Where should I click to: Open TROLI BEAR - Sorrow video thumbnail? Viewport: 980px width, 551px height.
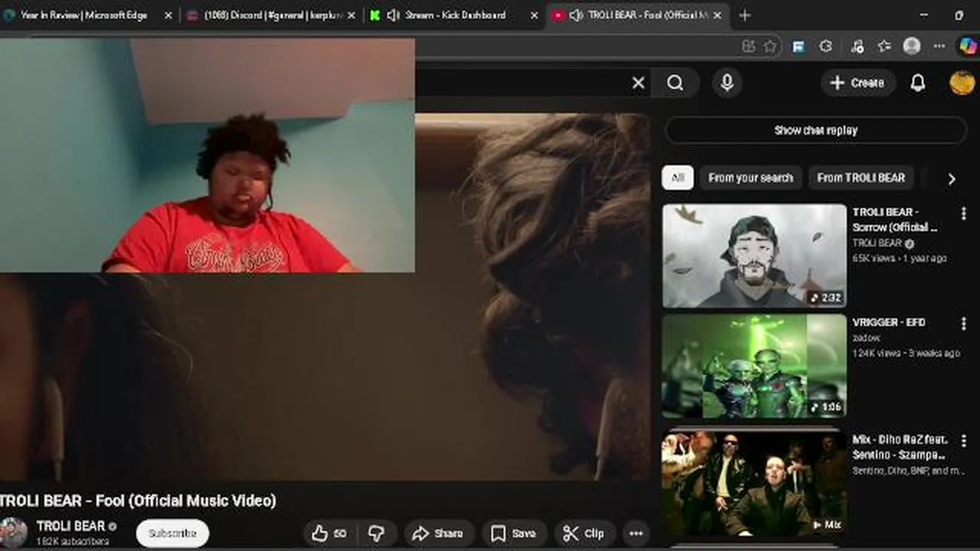pos(754,256)
